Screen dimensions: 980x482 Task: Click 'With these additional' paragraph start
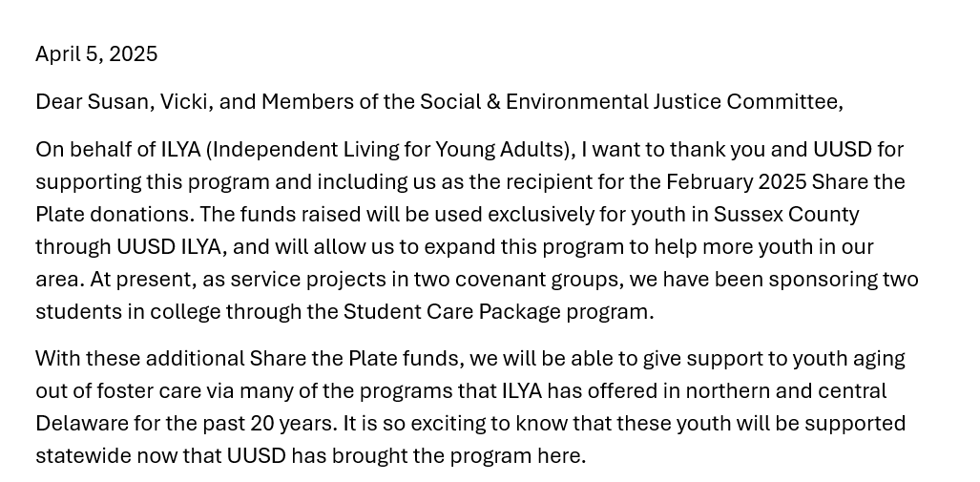(x=140, y=359)
